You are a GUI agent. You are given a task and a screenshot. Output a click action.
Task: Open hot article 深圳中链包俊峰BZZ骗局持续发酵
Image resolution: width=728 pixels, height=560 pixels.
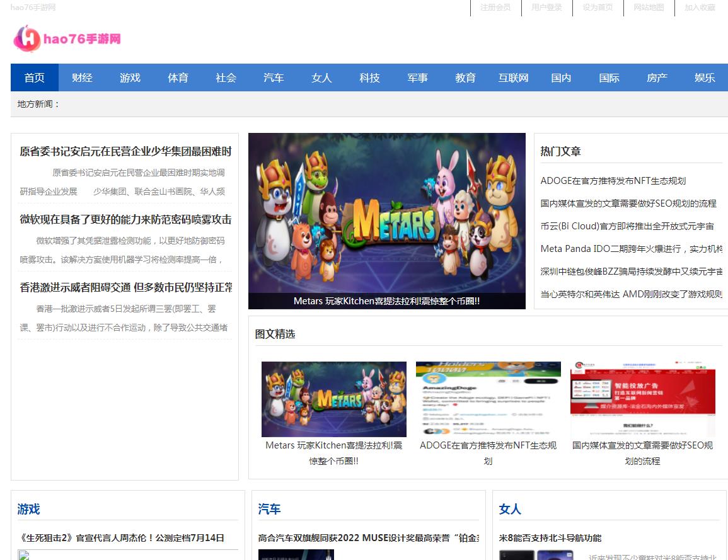point(631,272)
